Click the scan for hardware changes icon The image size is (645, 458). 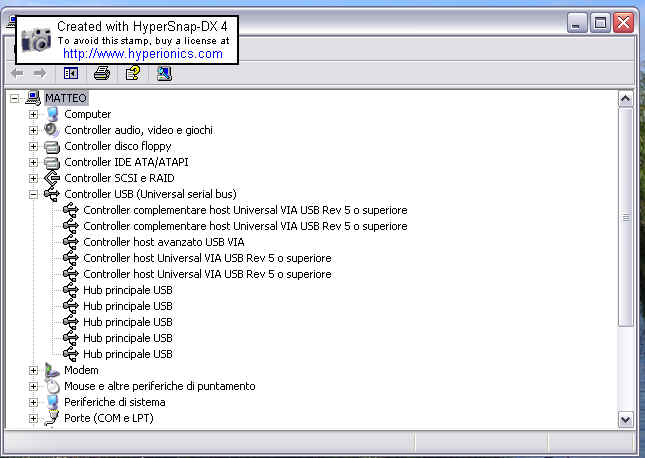(164, 74)
